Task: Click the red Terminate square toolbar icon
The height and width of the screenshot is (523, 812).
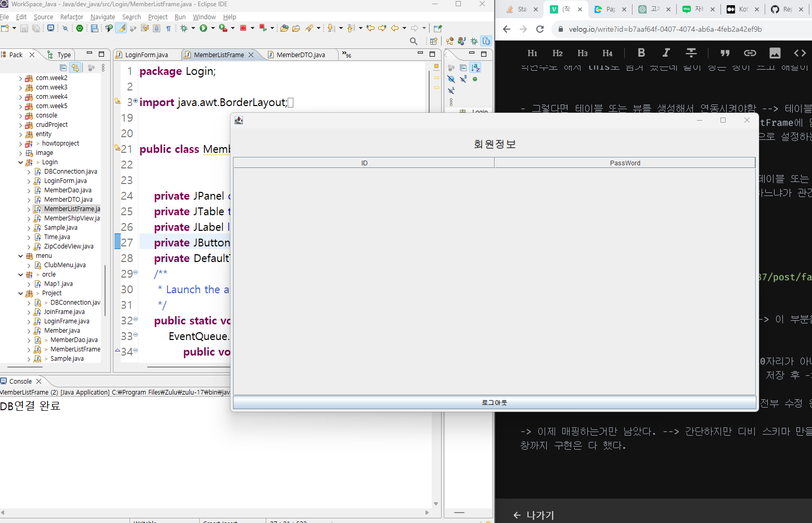Action: 243,28
